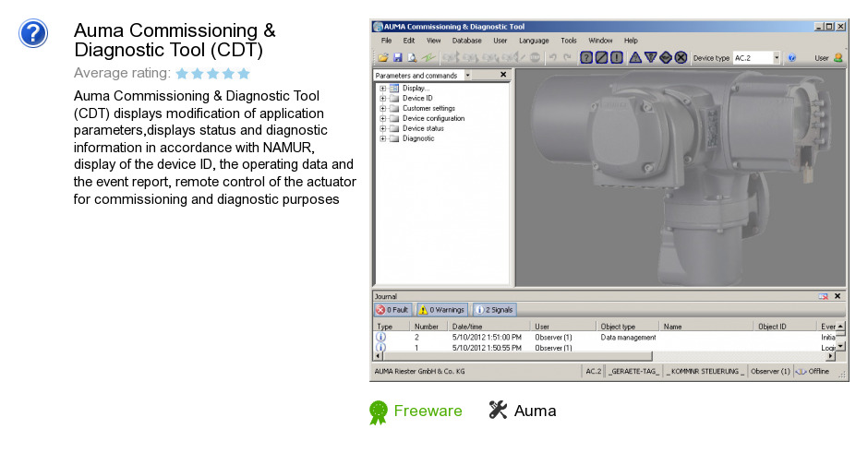The height and width of the screenshot is (453, 868).
Task: Expand the Device status tree node
Action: click(x=382, y=128)
